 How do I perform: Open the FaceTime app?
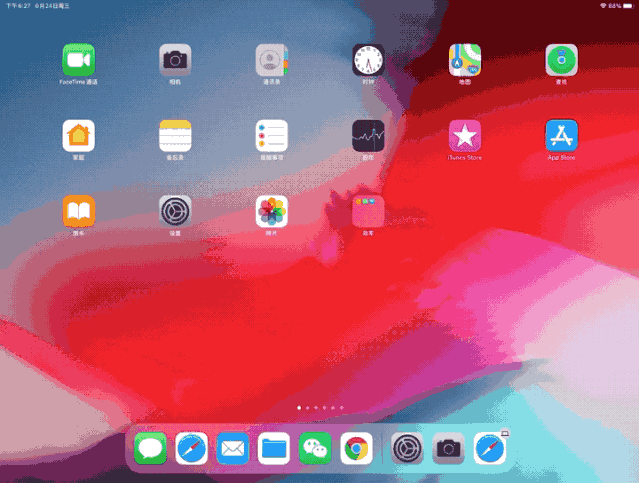point(79,60)
